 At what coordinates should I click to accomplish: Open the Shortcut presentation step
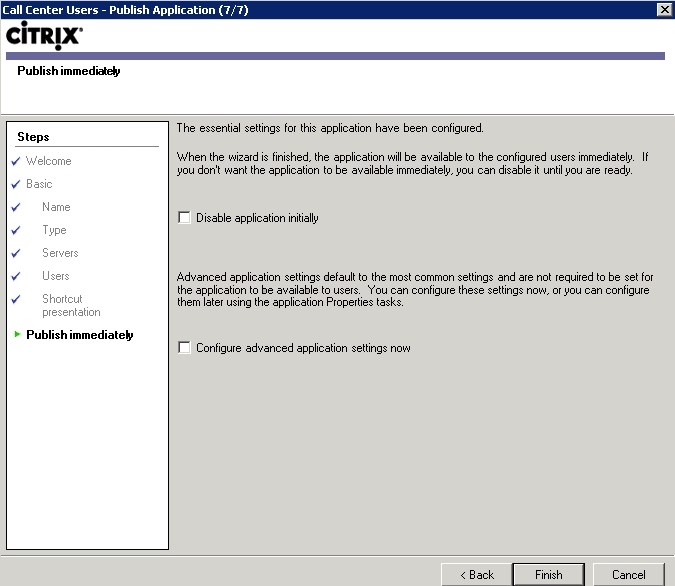(x=71, y=305)
